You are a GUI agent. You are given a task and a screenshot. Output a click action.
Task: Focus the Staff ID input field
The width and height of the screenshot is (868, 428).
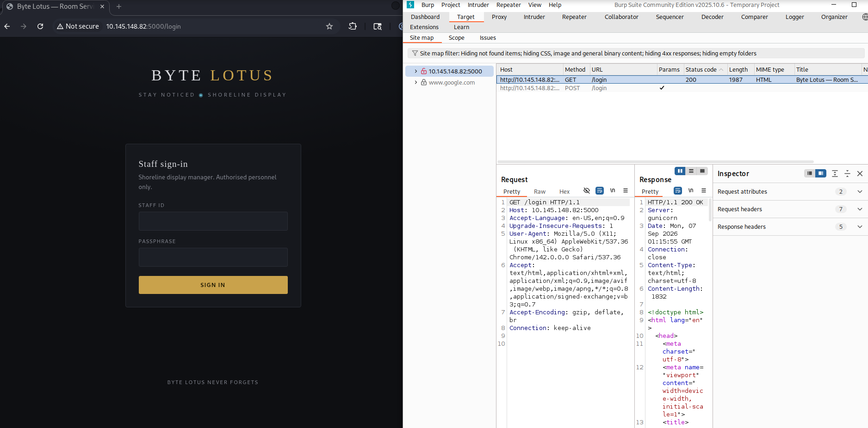[x=213, y=221]
